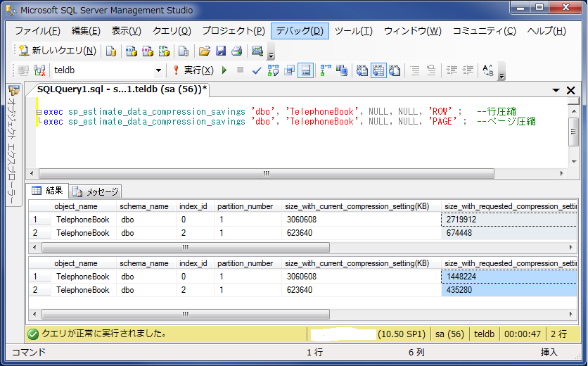Select the SQLQuery1.sql document tab
The height and width of the screenshot is (366, 588).
pyautogui.click(x=121, y=89)
